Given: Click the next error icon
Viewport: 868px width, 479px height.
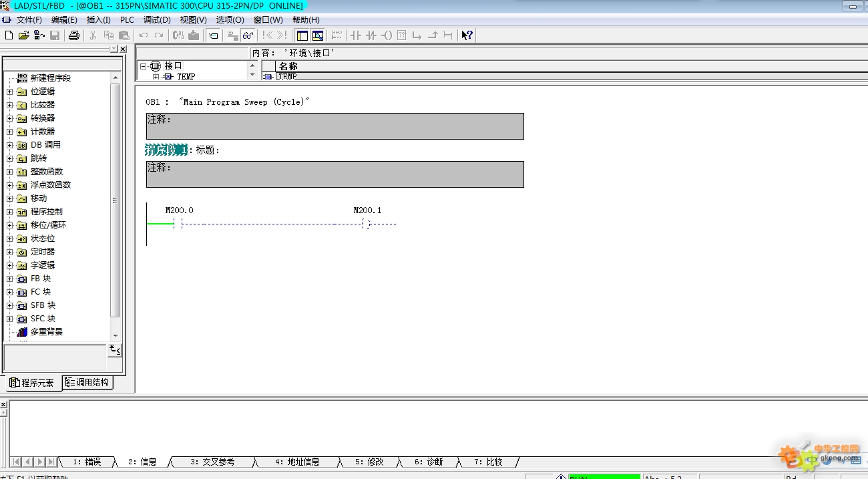Looking at the screenshot, I should tap(282, 35).
